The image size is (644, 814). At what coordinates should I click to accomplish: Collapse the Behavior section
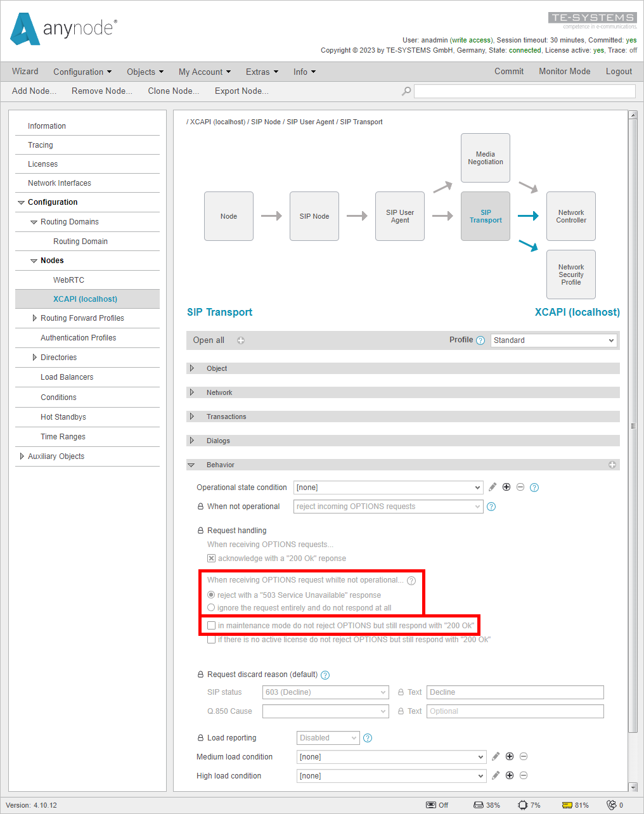click(192, 465)
